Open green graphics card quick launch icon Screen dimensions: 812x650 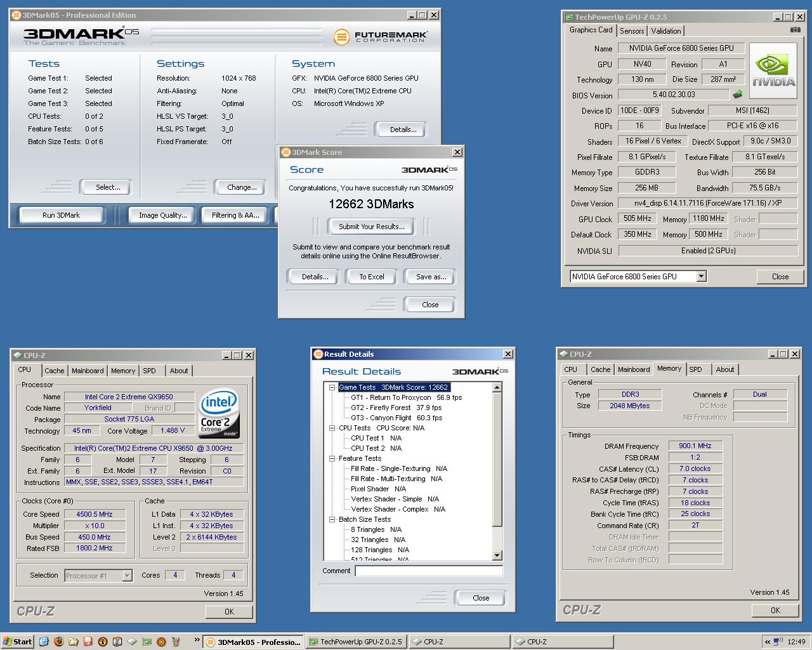coord(147,642)
